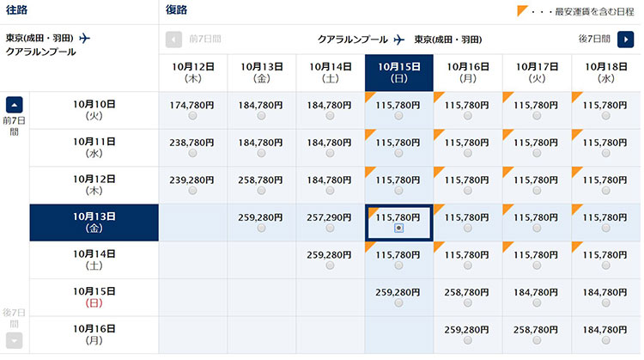The width and height of the screenshot is (644, 360).
Task: Click the return date header 10月14日(土)
Action: 330,73
